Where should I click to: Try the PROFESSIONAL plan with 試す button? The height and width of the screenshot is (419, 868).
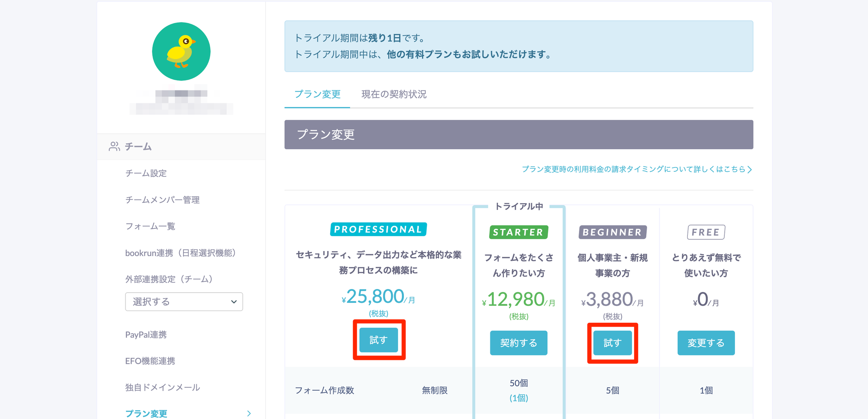[378, 340]
